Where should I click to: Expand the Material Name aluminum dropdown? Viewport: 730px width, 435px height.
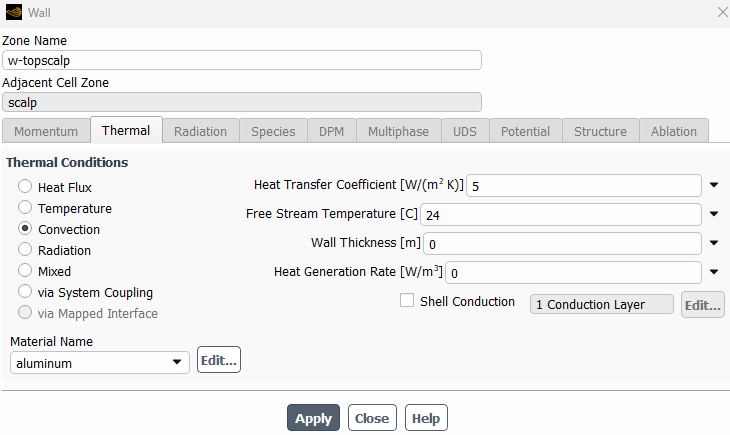click(x=100, y=362)
